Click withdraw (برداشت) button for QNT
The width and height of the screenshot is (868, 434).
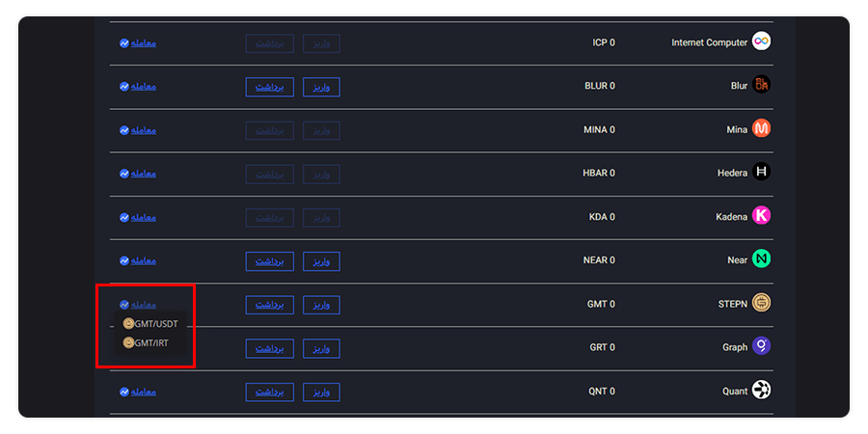[270, 392]
